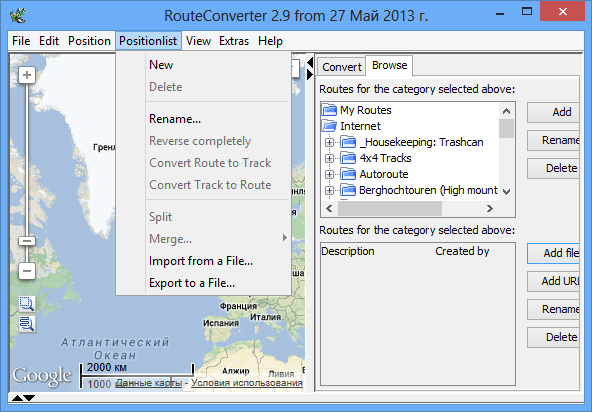Choose Import from a File...
Image resolution: width=592 pixels, height=412 pixels.
(x=204, y=261)
